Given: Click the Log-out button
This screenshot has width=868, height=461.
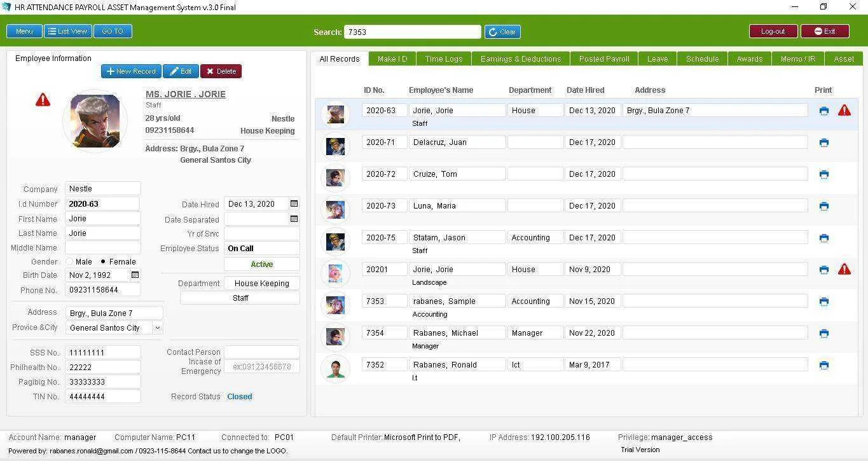Looking at the screenshot, I should coord(773,31).
